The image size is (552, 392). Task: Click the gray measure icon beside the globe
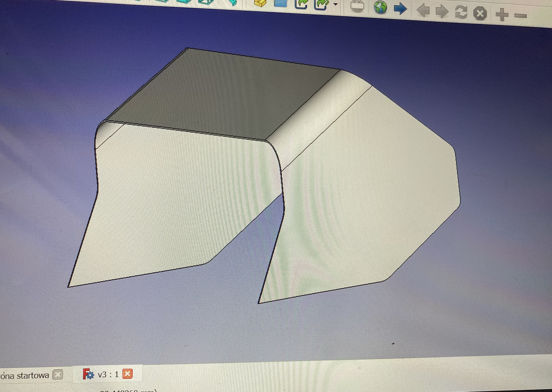coord(357,6)
